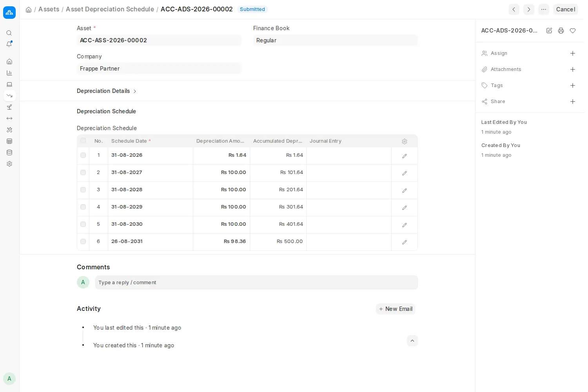The height and width of the screenshot is (392, 588).
Task: Click the user avatar A at sidebar bottom
Action: click(9, 379)
